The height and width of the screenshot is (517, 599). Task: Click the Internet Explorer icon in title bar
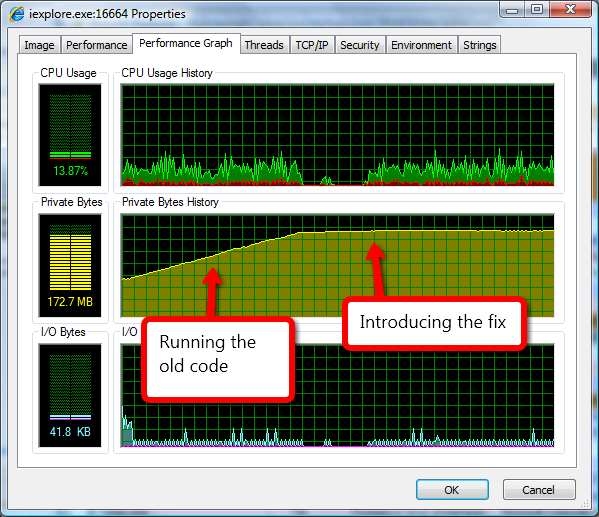pos(17,14)
